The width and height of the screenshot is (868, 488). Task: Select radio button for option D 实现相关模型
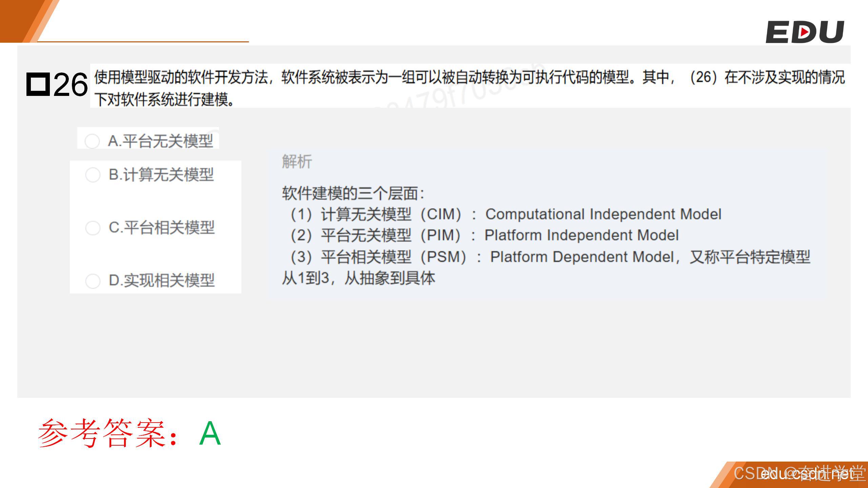(93, 281)
